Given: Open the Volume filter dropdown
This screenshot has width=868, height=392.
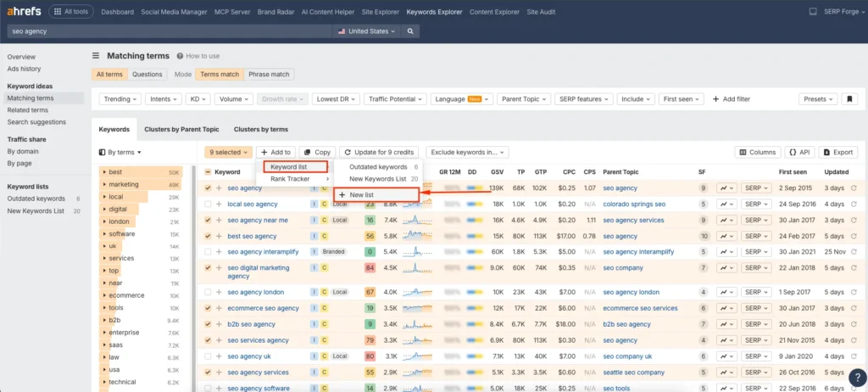Looking at the screenshot, I should (x=234, y=99).
